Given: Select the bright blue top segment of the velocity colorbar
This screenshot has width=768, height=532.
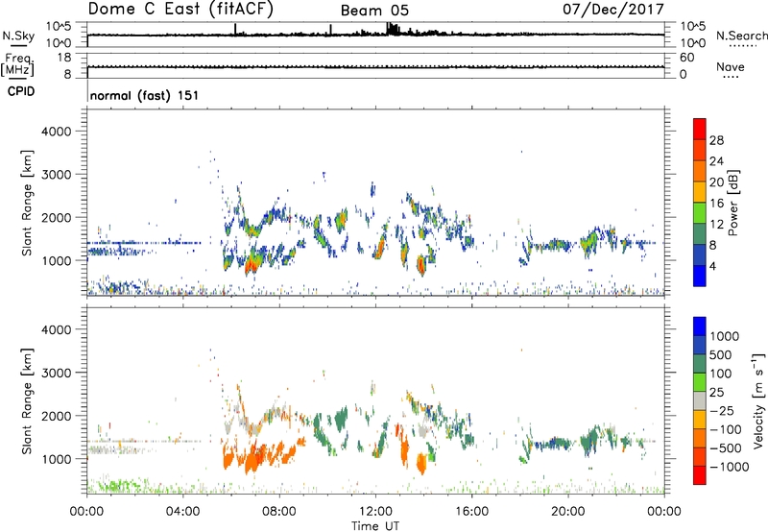Looking at the screenshot, I should tap(700, 326).
